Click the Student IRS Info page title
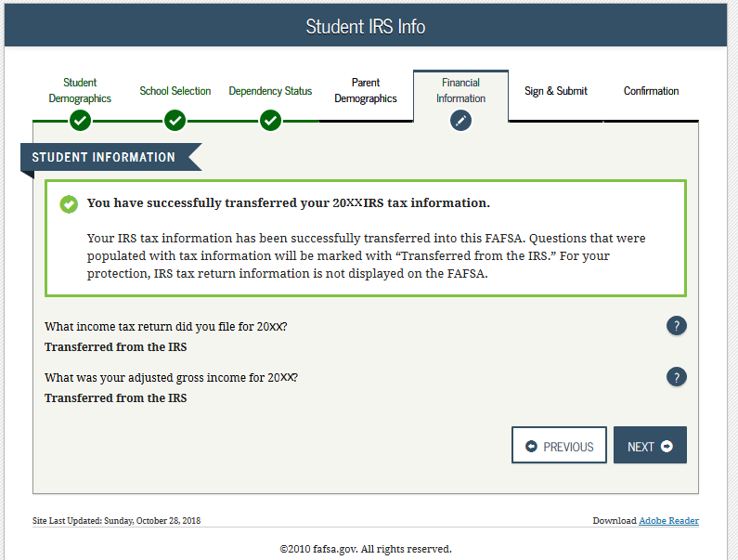738x560 pixels. [366, 26]
